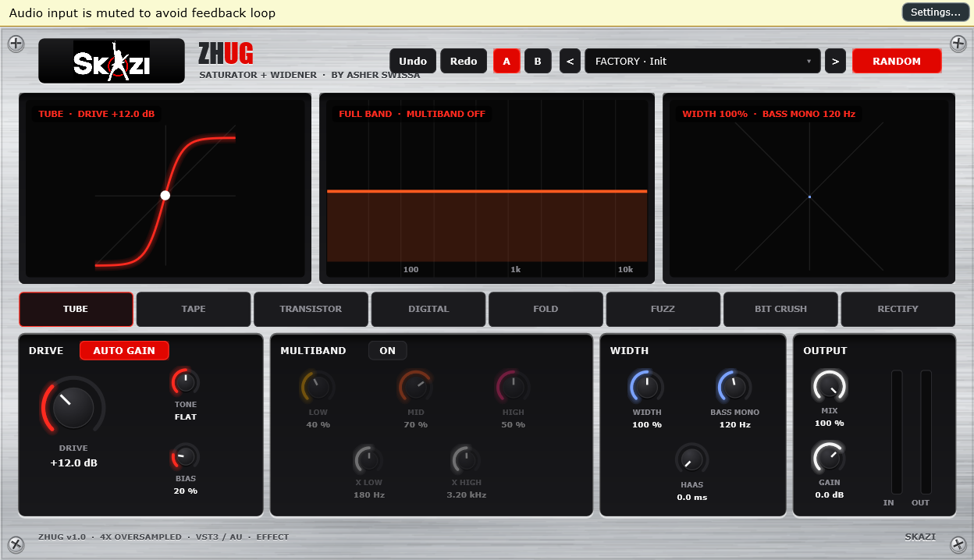Click the SKAZI logo image

click(112, 61)
